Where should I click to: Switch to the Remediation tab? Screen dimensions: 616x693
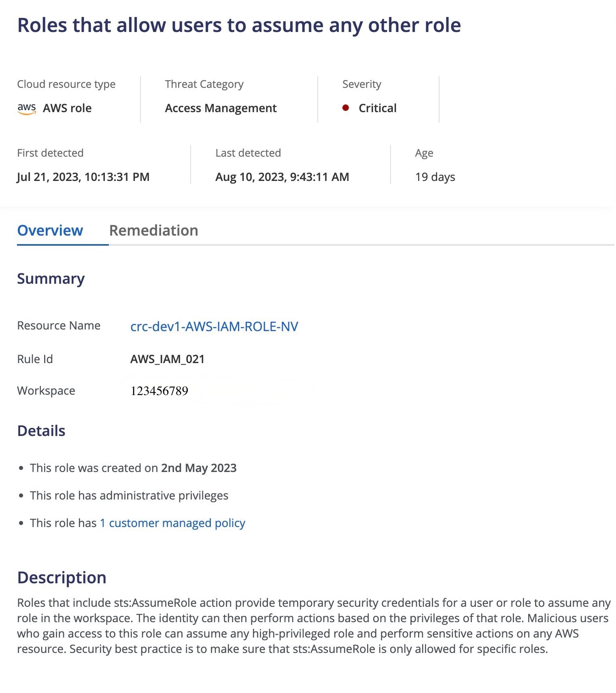pyautogui.click(x=154, y=230)
